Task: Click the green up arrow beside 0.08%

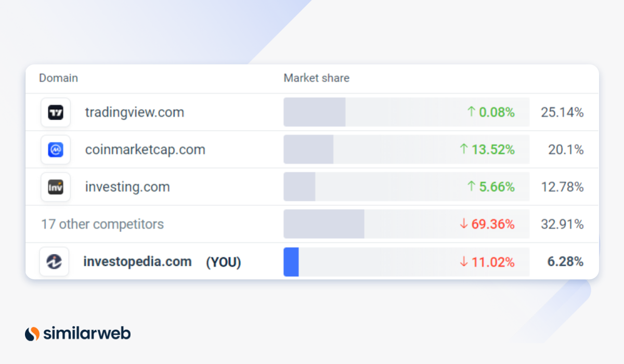Action: point(471,112)
